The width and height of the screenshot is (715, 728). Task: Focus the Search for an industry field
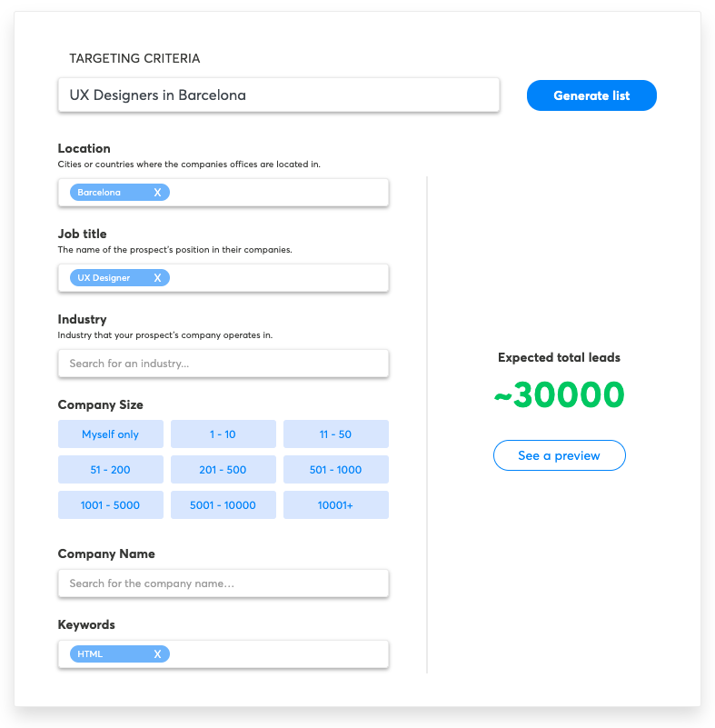click(223, 364)
